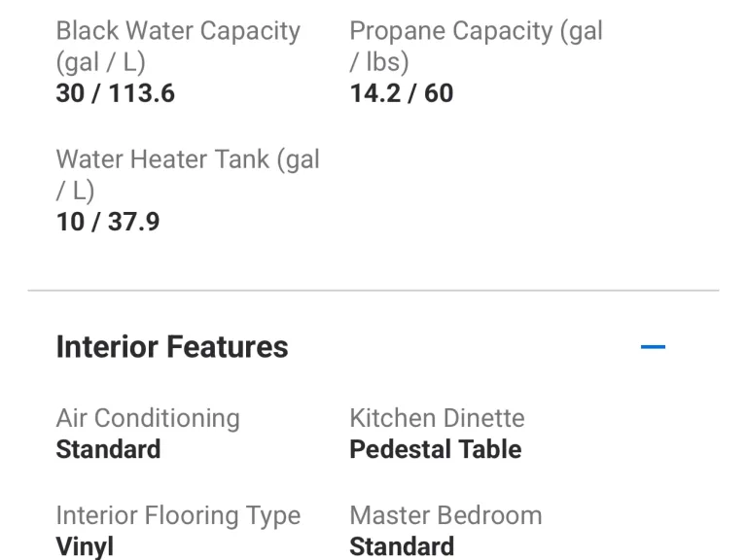The height and width of the screenshot is (560, 747).
Task: Select the Standard value under Master Bedroom
Action: 402,546
